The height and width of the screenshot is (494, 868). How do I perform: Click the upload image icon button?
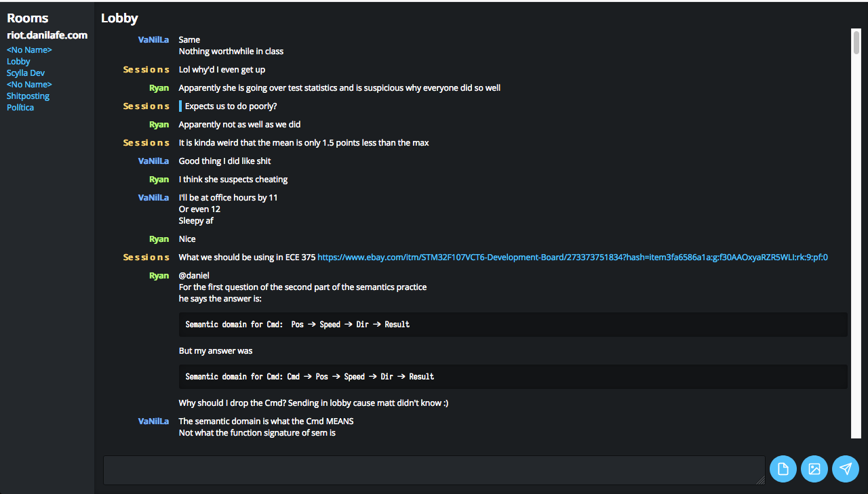814,469
